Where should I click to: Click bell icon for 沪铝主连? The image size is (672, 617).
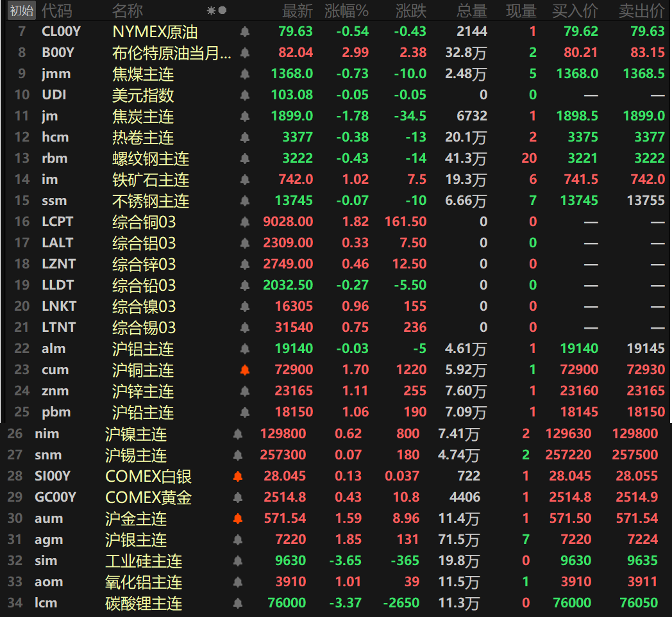click(x=245, y=349)
